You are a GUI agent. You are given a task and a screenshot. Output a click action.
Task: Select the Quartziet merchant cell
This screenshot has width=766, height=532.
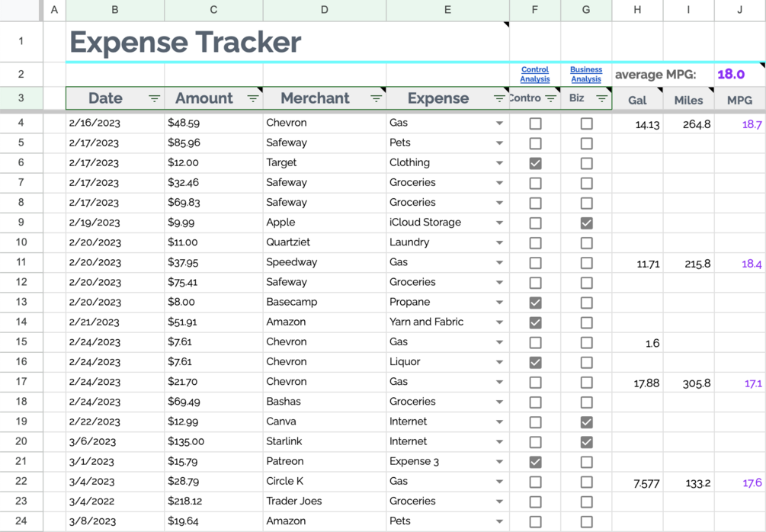(x=325, y=242)
